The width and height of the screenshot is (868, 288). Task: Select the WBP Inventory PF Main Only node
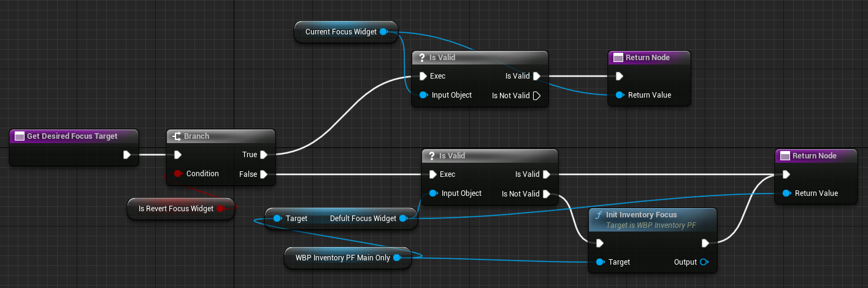[x=342, y=258]
